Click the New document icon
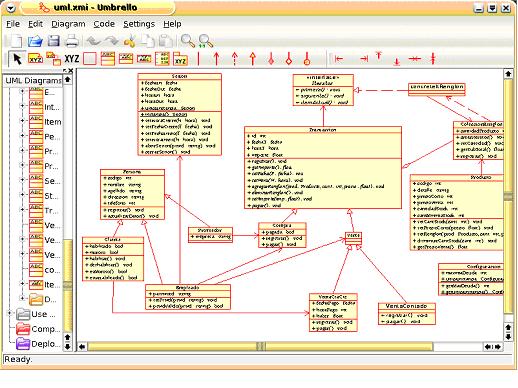518x388 pixels. click(15, 41)
